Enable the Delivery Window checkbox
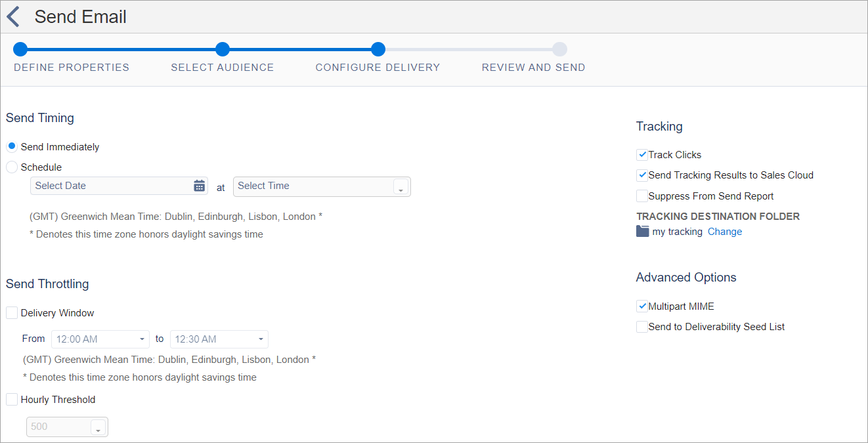868x443 pixels. point(12,313)
